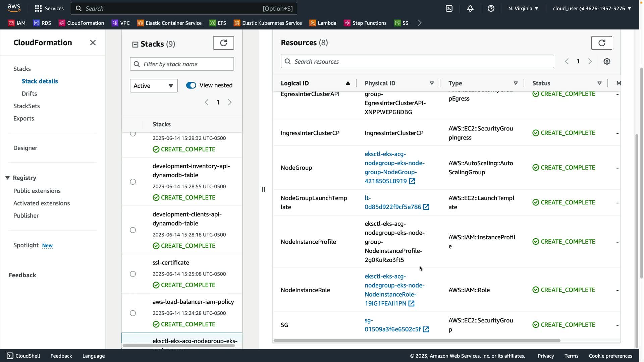Toggle the View nested switch
The height and width of the screenshot is (362, 644).
(x=191, y=85)
